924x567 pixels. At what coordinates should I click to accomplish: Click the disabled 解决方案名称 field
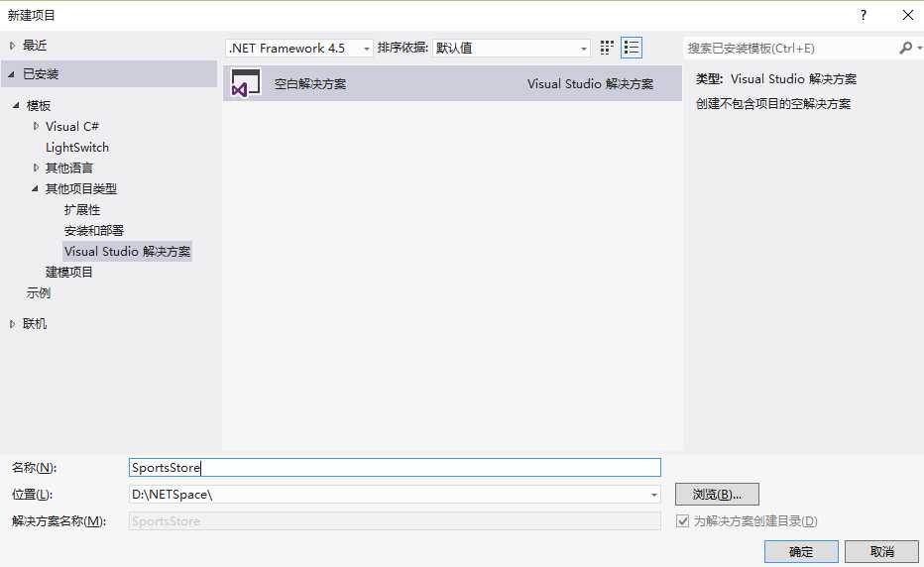pos(395,521)
